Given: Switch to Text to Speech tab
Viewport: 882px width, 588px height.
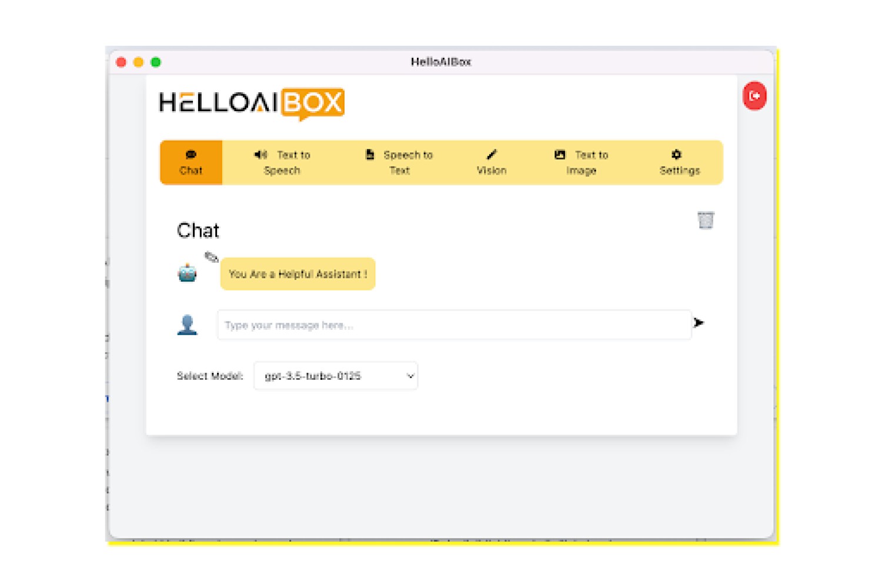Looking at the screenshot, I should (282, 162).
